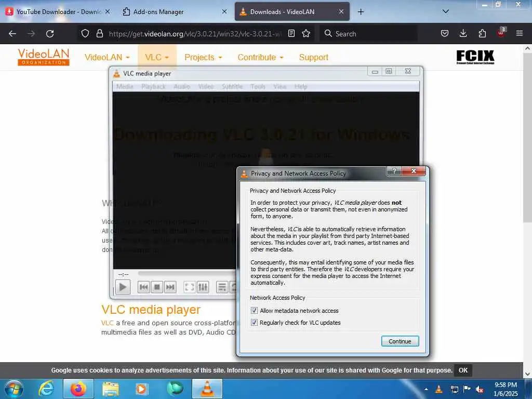Click the site security padlock icon
532x399 pixels.
99,33
